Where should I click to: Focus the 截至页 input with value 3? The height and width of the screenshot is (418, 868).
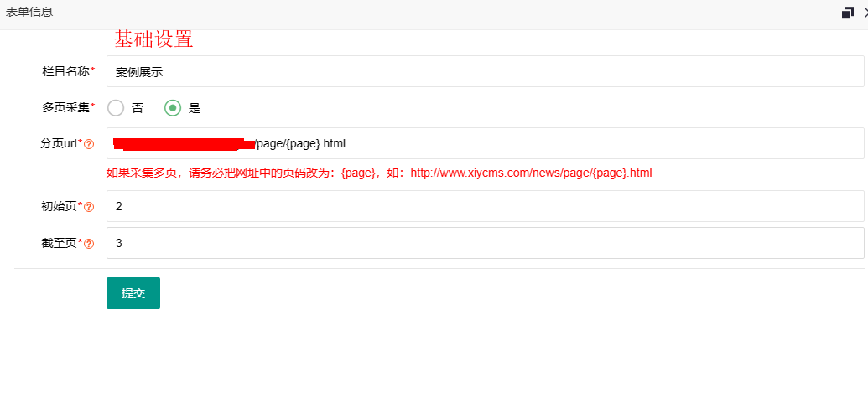pyautogui.click(x=485, y=243)
